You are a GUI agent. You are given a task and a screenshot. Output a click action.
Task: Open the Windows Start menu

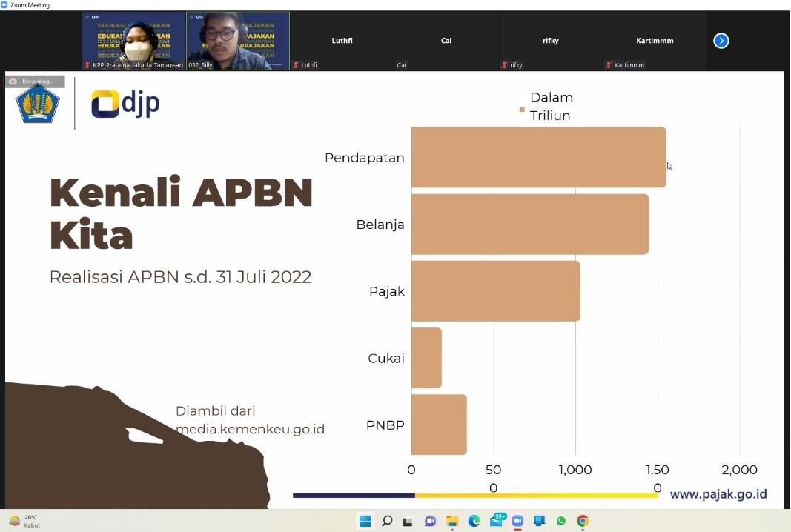[x=365, y=521]
